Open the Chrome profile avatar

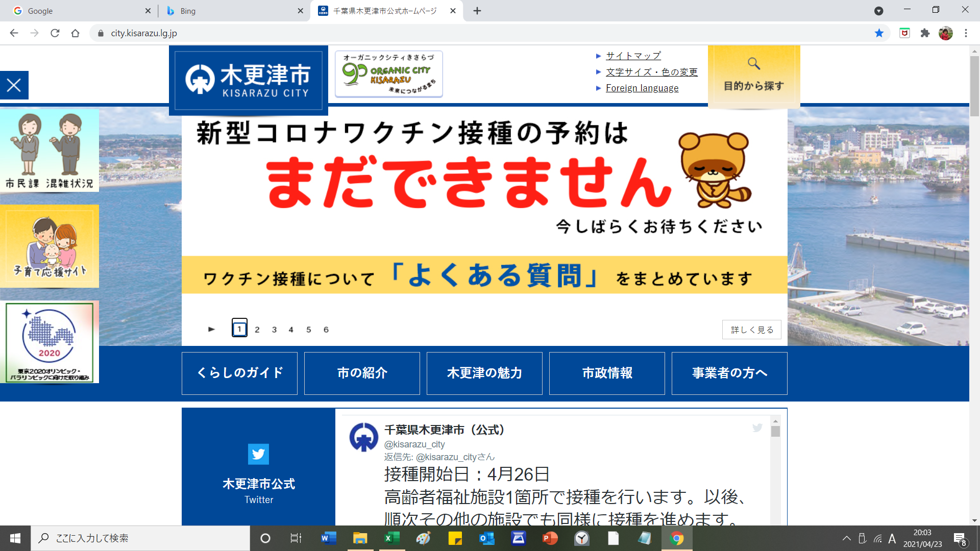pyautogui.click(x=945, y=33)
